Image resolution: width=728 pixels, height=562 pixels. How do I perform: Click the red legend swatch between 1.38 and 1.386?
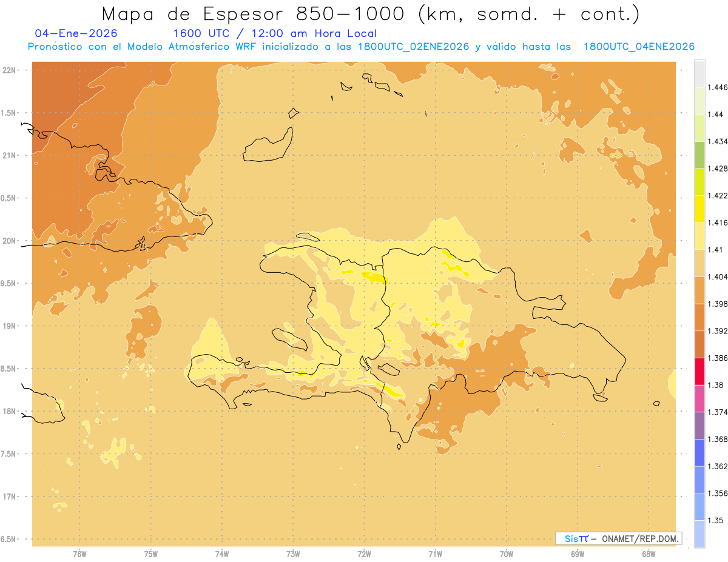tap(699, 371)
